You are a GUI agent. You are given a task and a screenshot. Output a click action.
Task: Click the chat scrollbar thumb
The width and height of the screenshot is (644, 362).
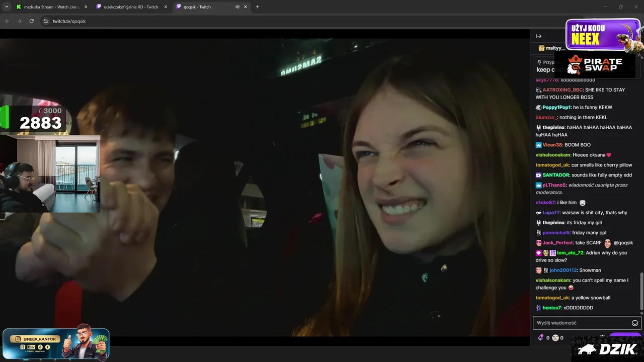pos(641,291)
